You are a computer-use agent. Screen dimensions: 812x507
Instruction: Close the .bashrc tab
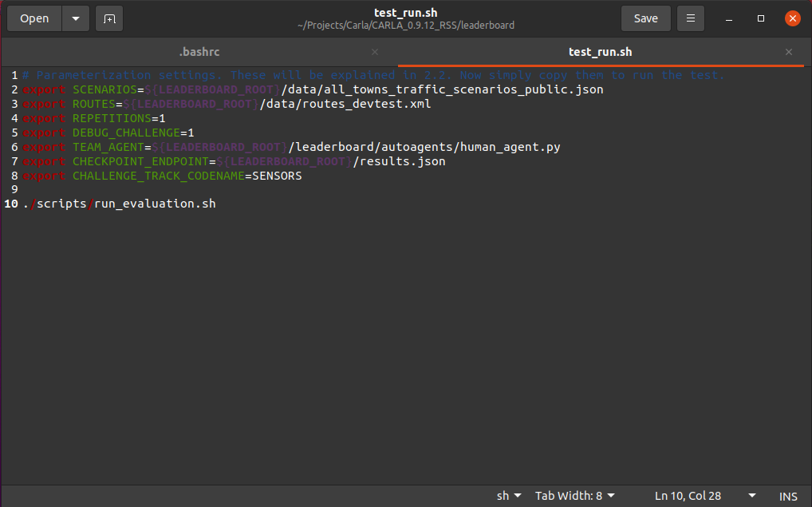374,51
